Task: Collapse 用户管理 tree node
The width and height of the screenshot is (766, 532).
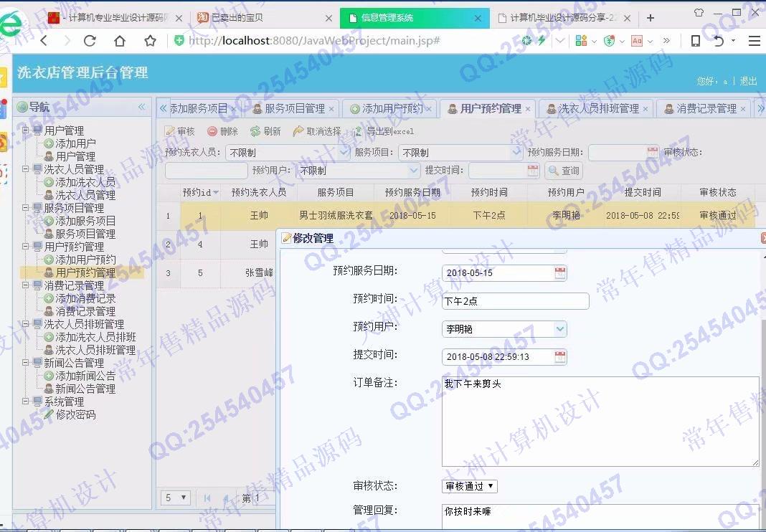Action: click(26, 130)
